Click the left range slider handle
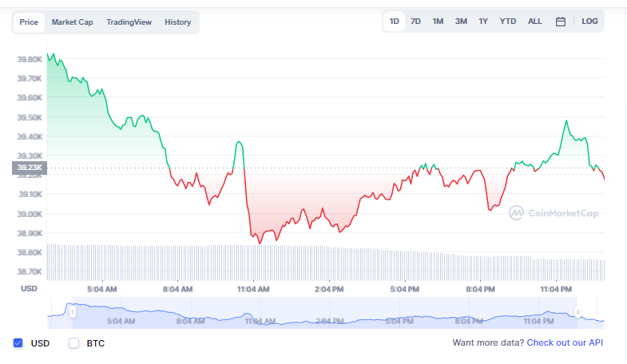This screenshot has width=627, height=364. (x=73, y=312)
